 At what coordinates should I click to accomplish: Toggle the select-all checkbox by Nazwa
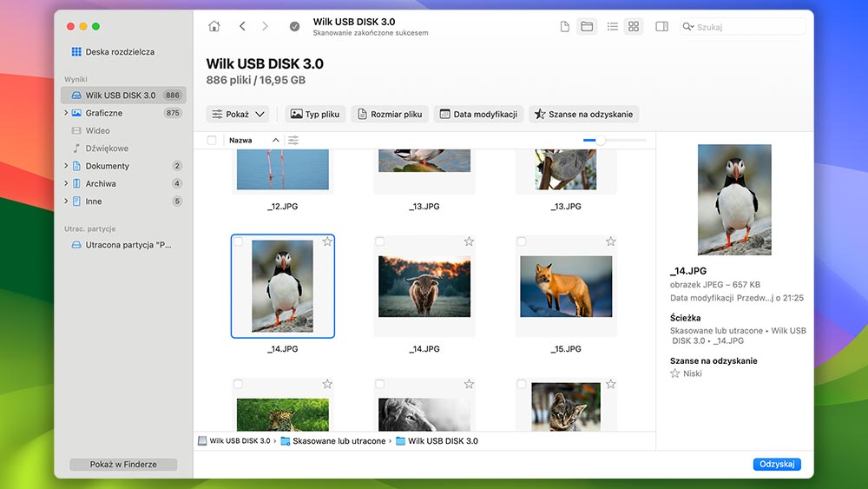[x=212, y=140]
